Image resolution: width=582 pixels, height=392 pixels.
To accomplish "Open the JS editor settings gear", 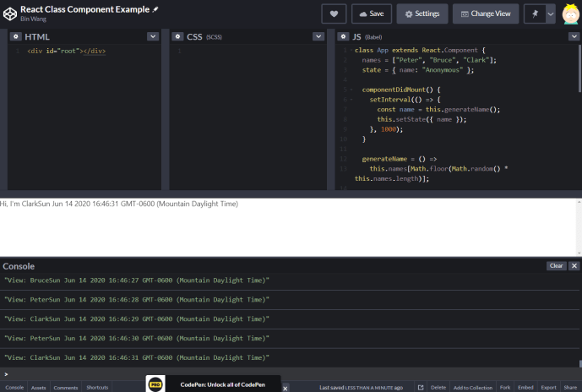I will 343,36.
